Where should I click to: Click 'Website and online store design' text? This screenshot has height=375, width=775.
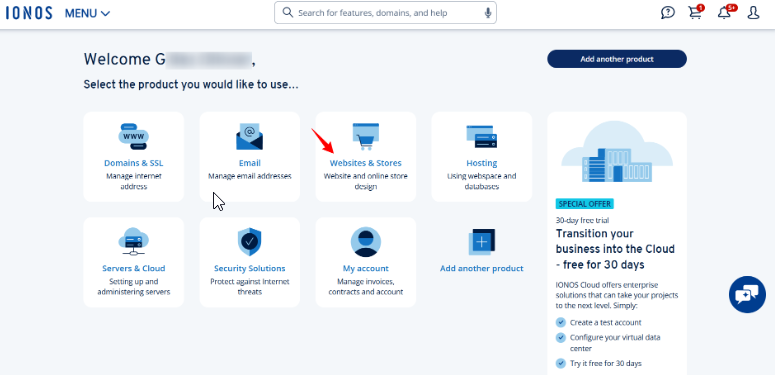click(x=366, y=181)
